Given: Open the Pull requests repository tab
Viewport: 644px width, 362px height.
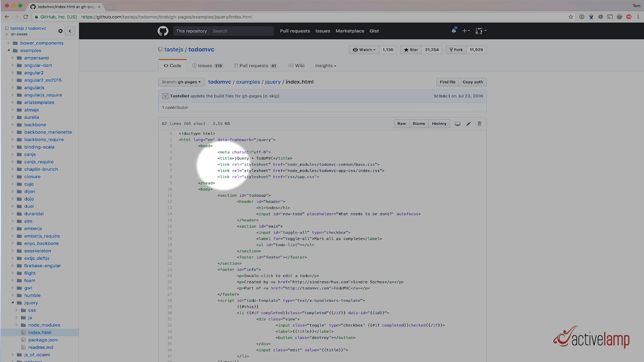Looking at the screenshot, I should (x=256, y=66).
